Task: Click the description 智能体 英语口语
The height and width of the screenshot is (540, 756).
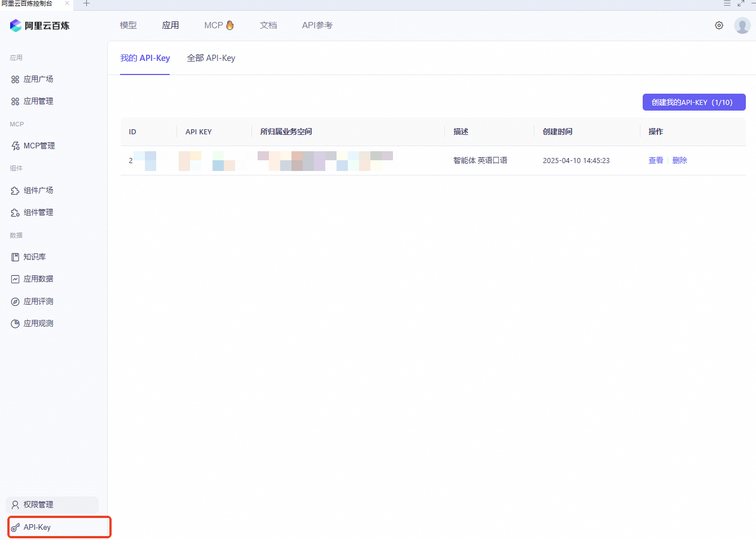Action: click(x=480, y=161)
